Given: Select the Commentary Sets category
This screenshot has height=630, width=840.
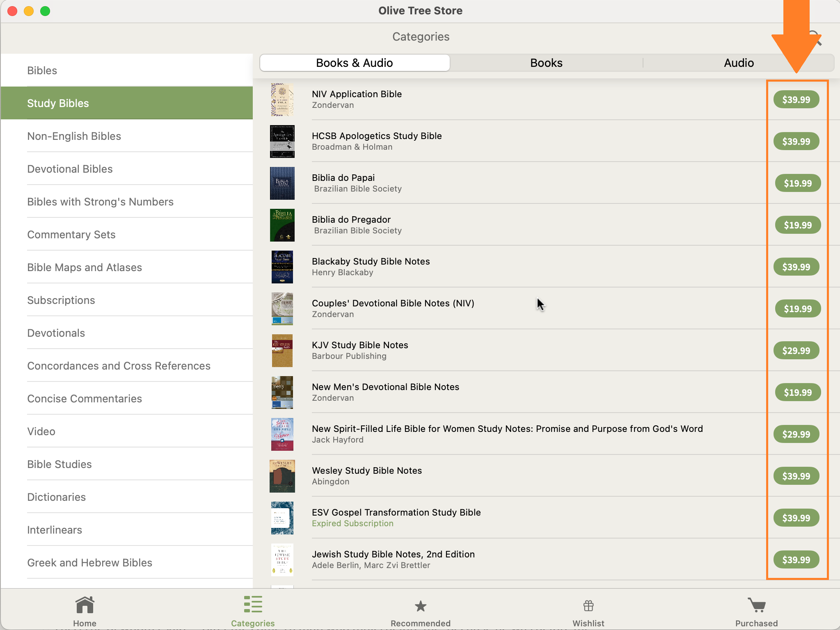Looking at the screenshot, I should coord(71,235).
